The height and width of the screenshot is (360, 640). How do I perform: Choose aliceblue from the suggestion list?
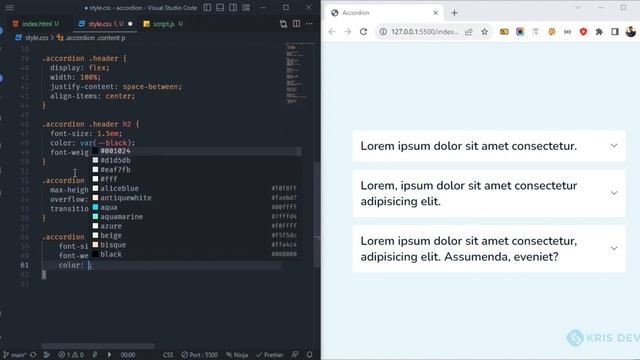197,189
